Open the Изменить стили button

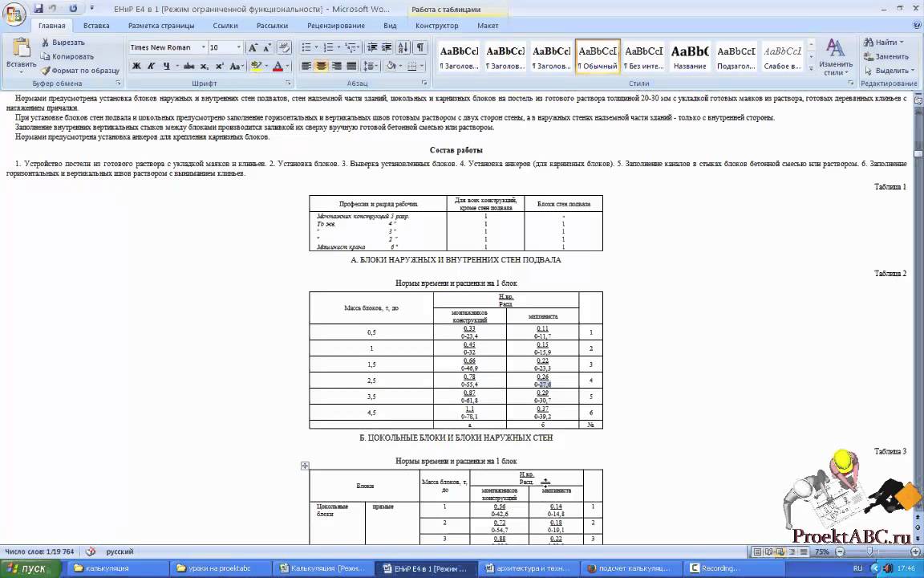point(836,57)
